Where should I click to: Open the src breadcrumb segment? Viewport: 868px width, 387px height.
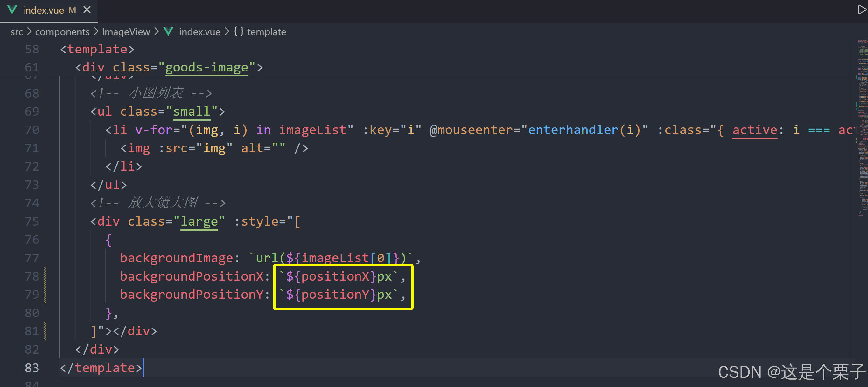(17, 32)
